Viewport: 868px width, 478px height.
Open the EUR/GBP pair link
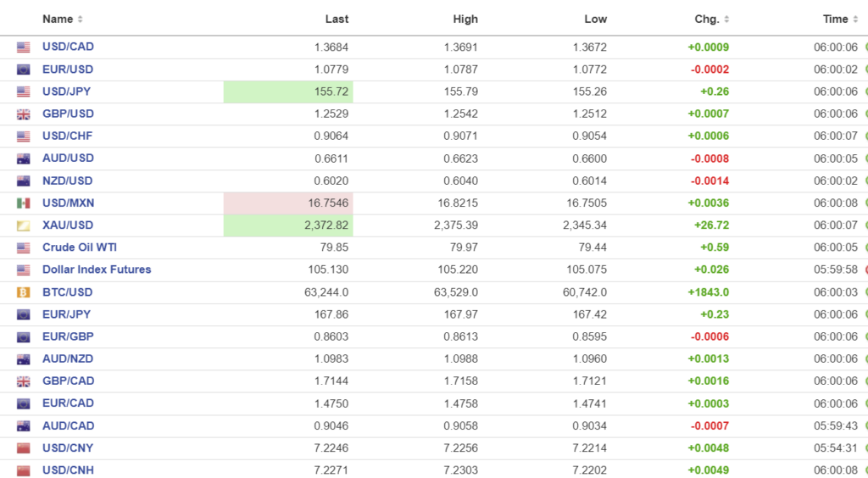[68, 336]
